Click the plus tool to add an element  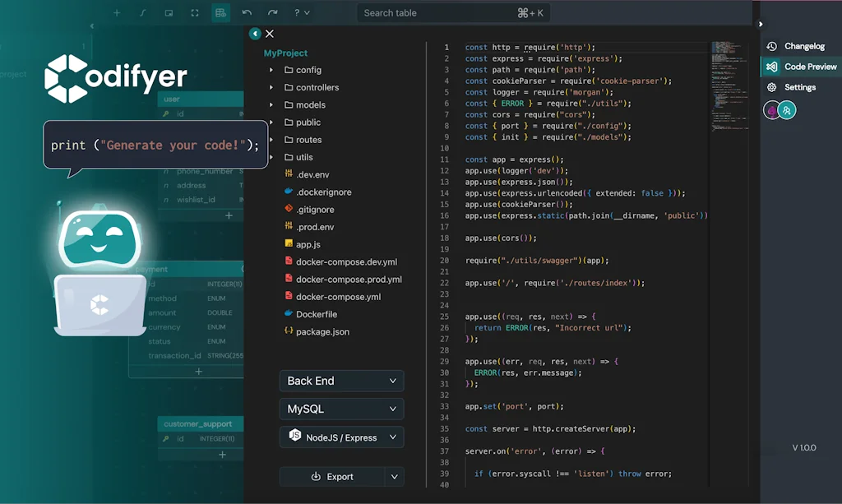coord(117,12)
